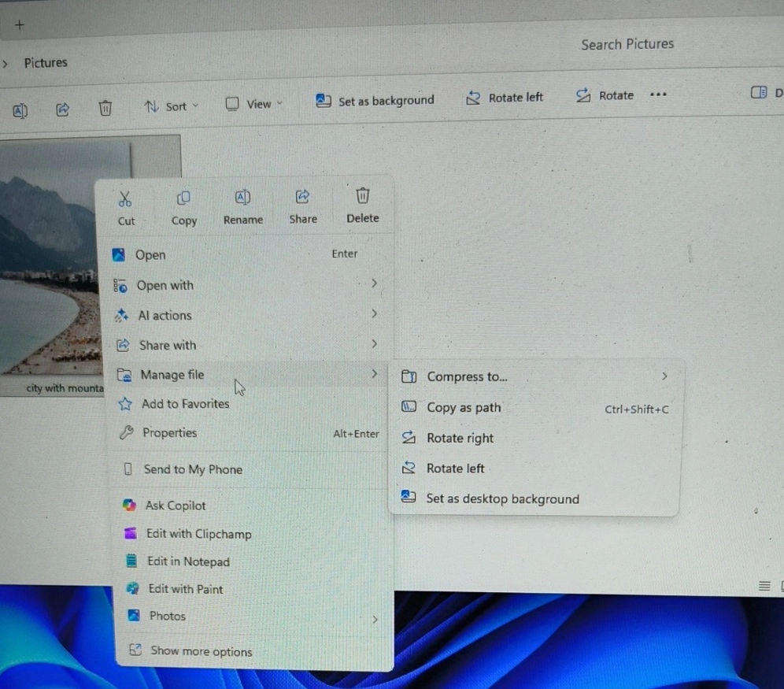The height and width of the screenshot is (689, 784).
Task: Choose Edit with Paint from the menu
Action: pos(184,588)
